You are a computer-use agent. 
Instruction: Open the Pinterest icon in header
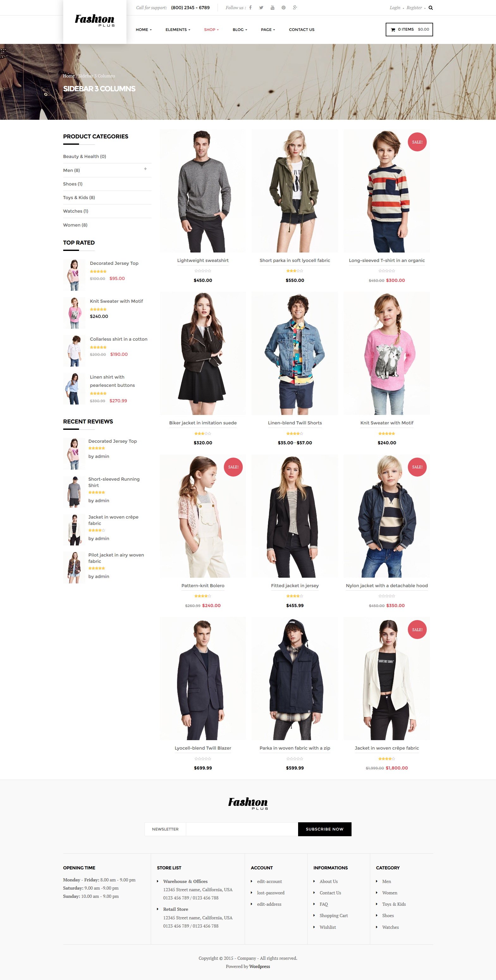tap(283, 8)
